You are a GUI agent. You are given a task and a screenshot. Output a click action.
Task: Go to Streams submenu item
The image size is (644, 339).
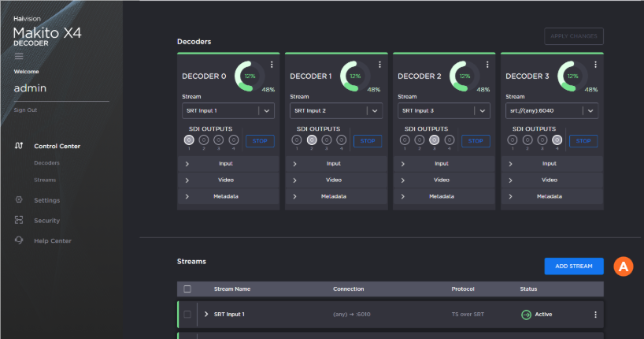[45, 181]
